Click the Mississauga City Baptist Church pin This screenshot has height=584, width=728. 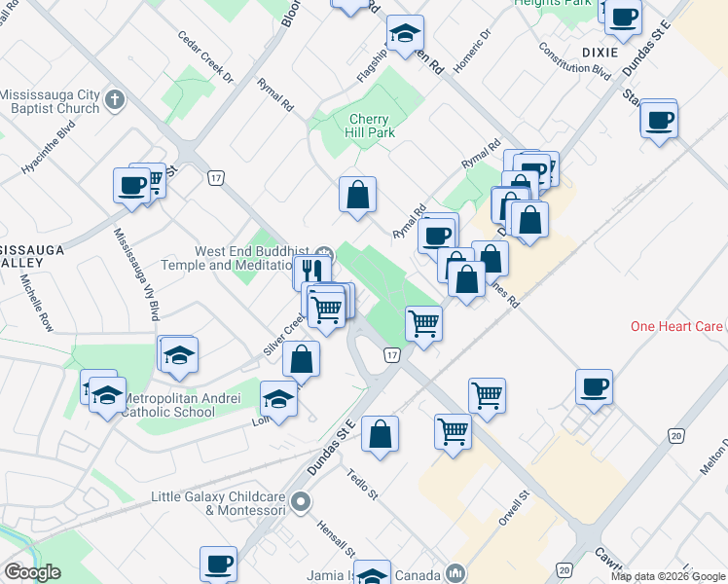pos(115,100)
